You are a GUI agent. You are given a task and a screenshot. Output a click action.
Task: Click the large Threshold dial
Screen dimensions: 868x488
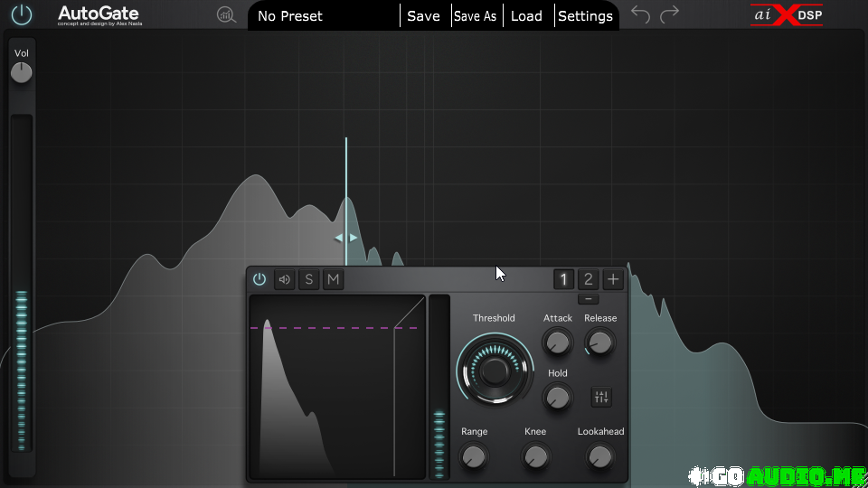pos(495,371)
